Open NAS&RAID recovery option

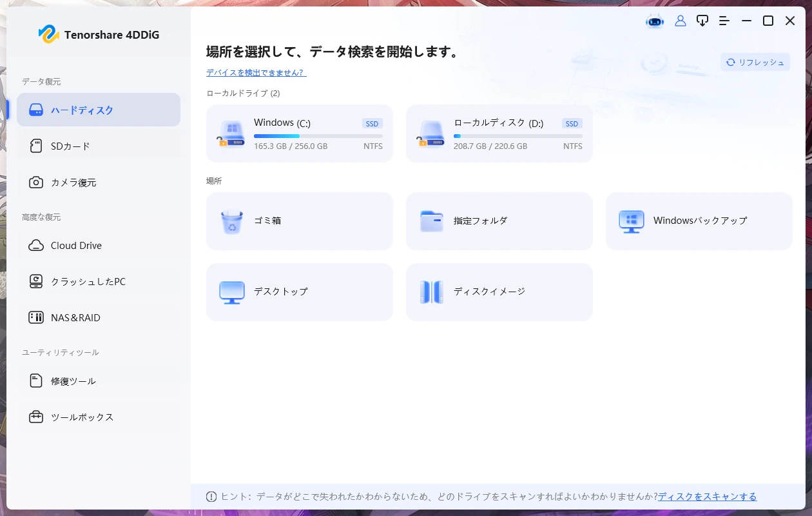pyautogui.click(x=99, y=317)
